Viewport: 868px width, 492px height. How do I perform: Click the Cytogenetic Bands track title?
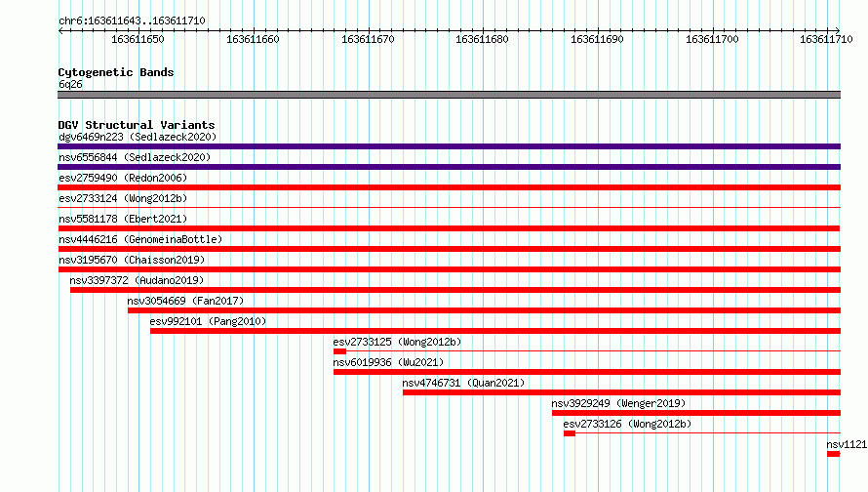[x=116, y=72]
